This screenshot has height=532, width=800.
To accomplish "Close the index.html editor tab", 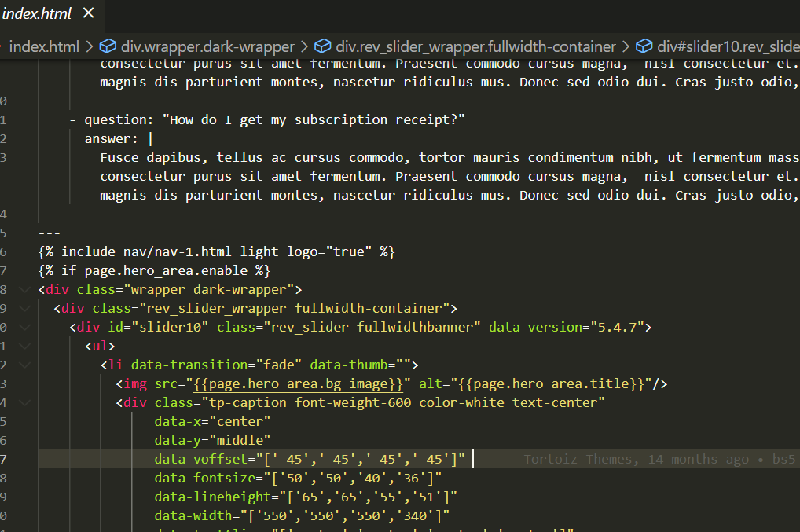I will pyautogui.click(x=89, y=13).
